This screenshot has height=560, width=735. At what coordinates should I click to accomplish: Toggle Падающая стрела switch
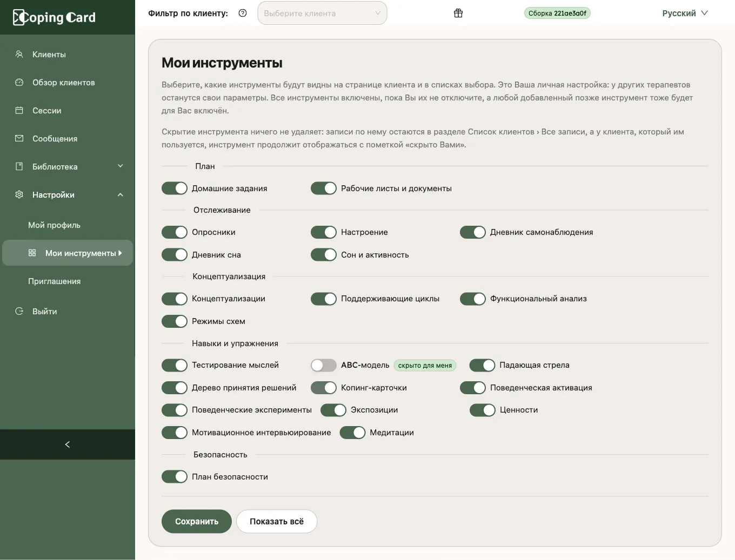[x=482, y=365]
